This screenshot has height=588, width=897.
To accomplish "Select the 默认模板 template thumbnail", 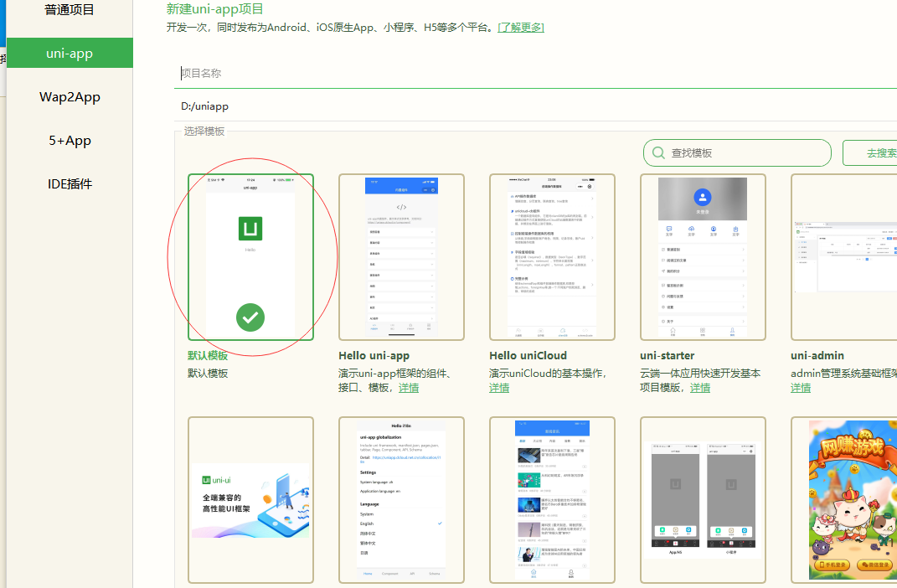I will click(250, 257).
